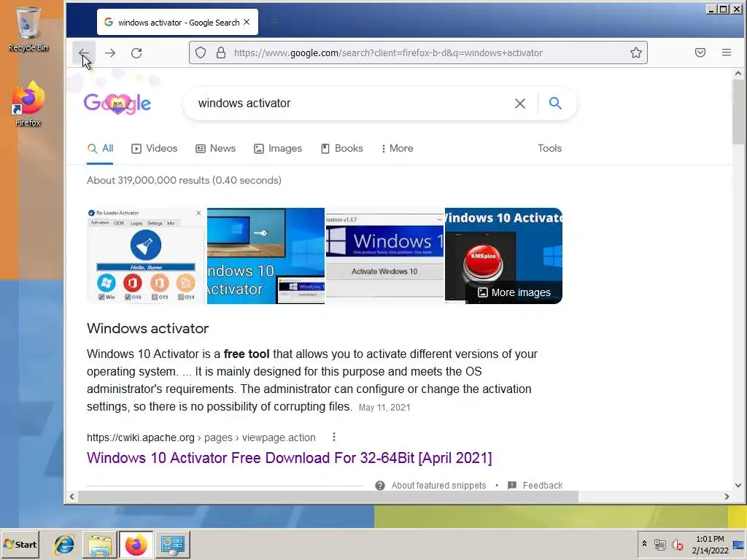Image resolution: width=747 pixels, height=560 pixels.
Task: Show hidden system tray icons
Action: click(x=644, y=544)
